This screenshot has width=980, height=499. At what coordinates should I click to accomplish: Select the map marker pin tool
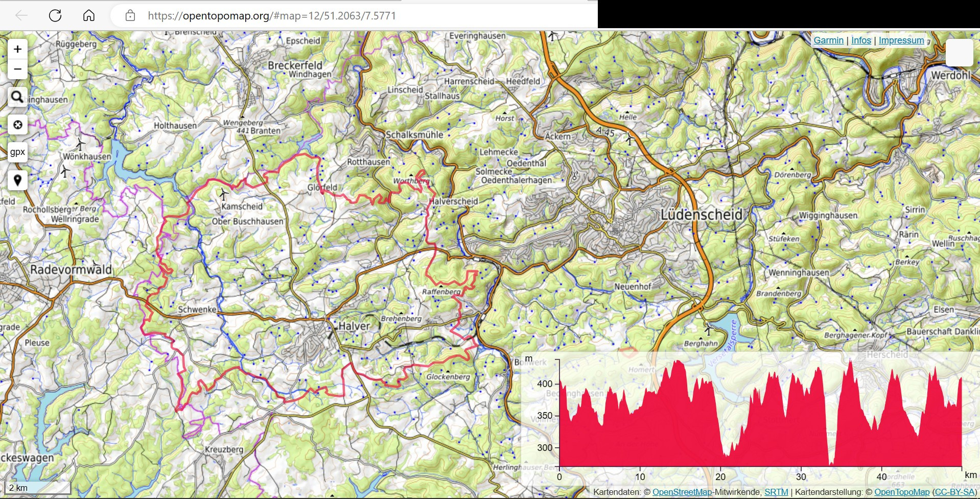(17, 180)
